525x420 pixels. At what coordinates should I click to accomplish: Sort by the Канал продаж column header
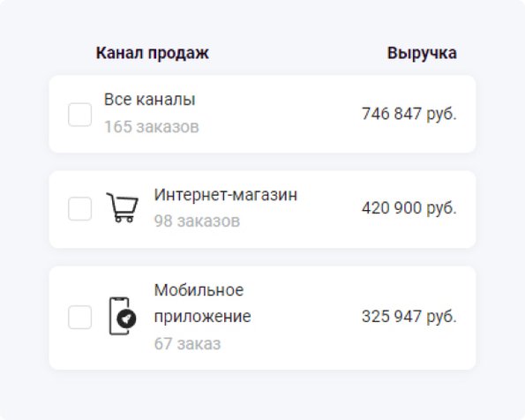[x=153, y=53]
